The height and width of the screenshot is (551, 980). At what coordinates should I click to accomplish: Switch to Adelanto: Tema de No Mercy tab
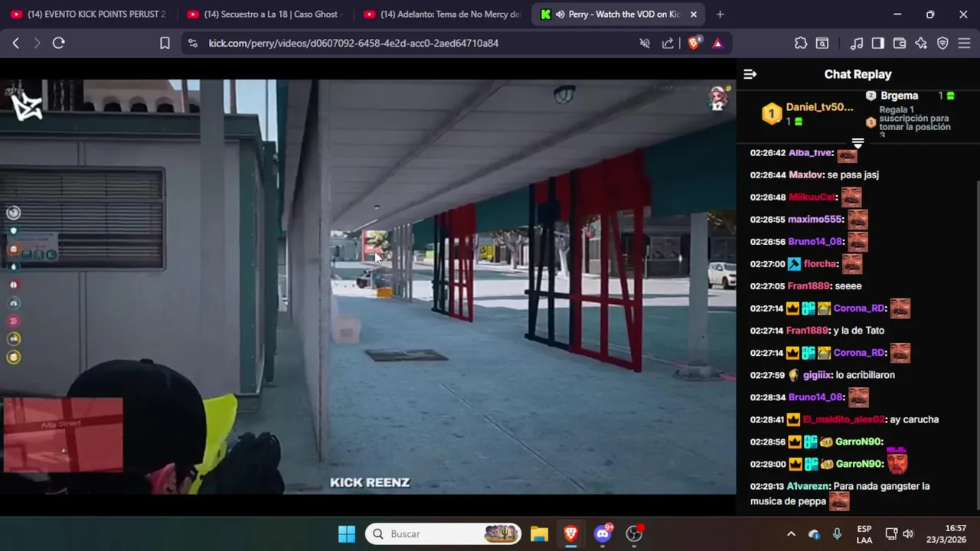[442, 15]
